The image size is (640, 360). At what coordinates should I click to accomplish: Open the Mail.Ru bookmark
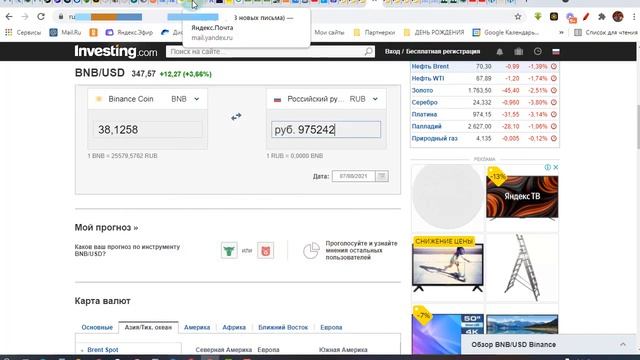point(65,32)
